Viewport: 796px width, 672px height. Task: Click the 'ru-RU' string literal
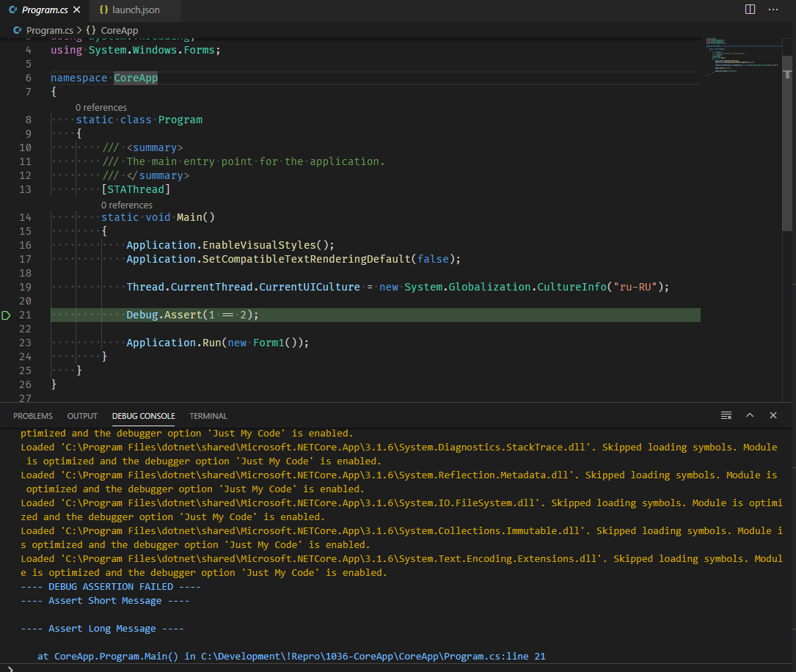coord(635,287)
